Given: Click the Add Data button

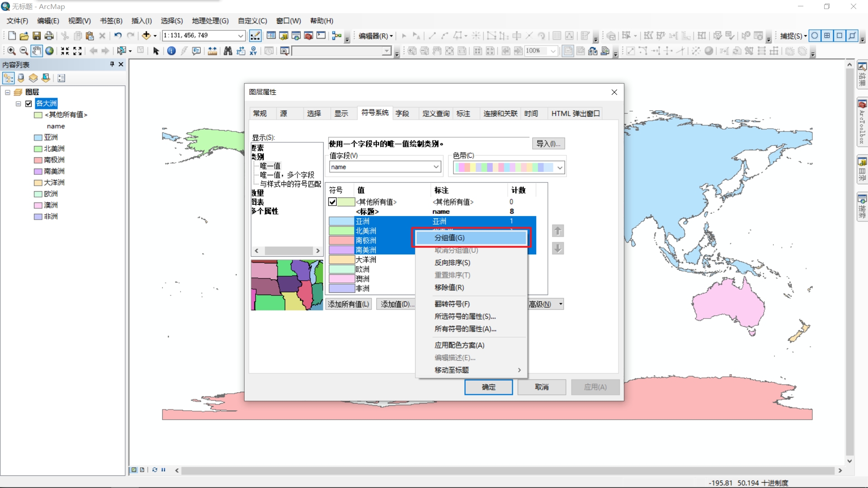Looking at the screenshot, I should click(x=146, y=36).
